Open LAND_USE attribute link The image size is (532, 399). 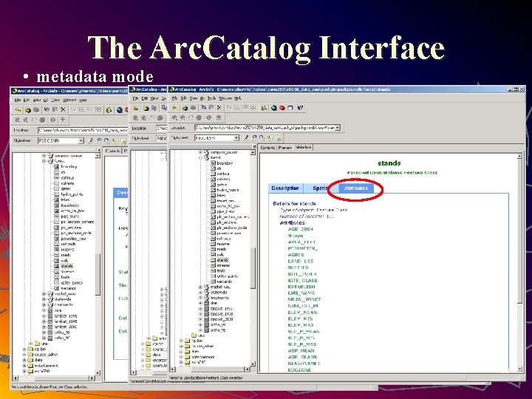pyautogui.click(x=301, y=262)
